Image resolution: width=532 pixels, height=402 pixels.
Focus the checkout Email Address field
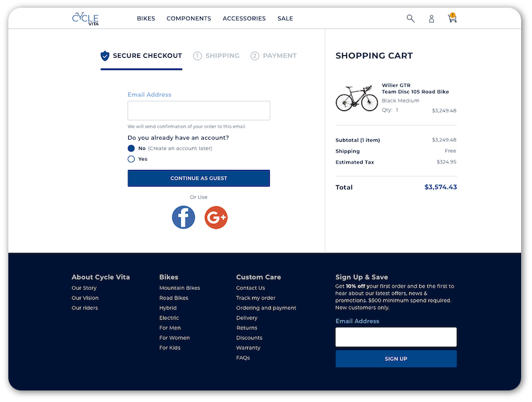[x=199, y=111]
